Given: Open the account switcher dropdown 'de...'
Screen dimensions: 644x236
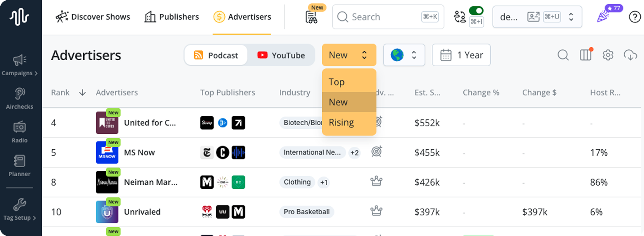Looking at the screenshot, I should coord(537,17).
